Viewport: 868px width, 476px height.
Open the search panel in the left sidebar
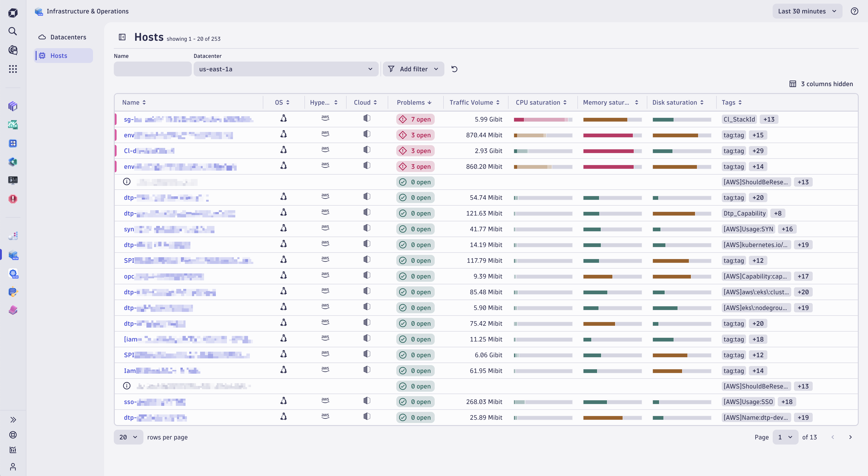click(x=13, y=31)
